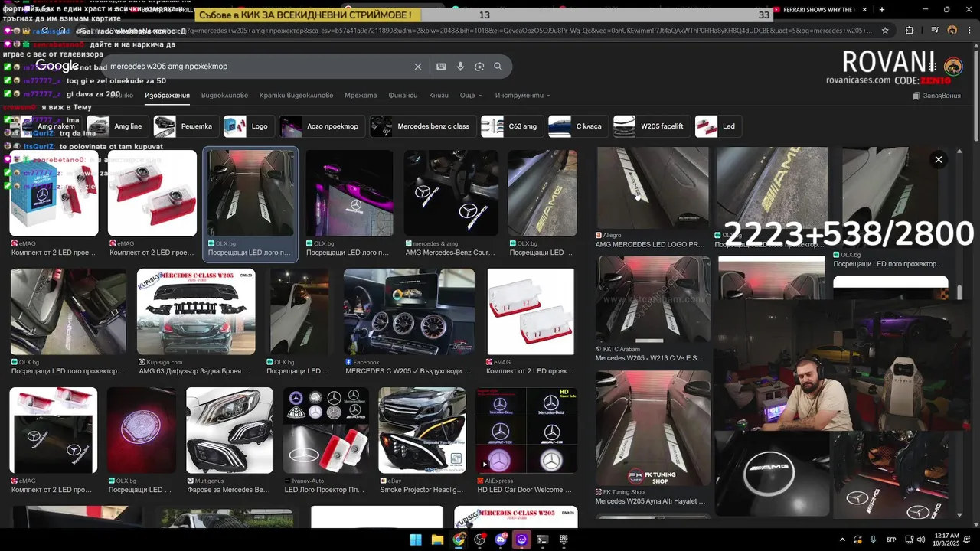This screenshot has height=551, width=980.
Task: Open the taskbar microphone indicator
Action: coord(873,540)
